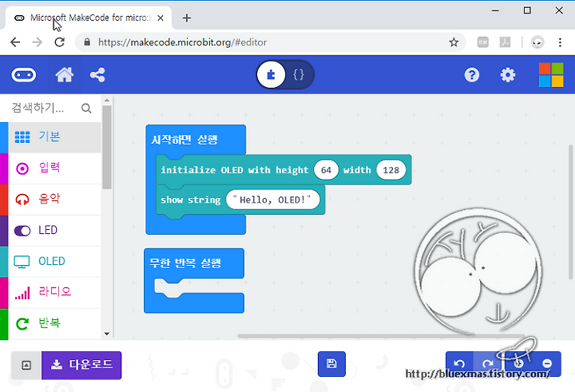Image resolution: width=575 pixels, height=392 pixels.
Task: Open the browser profile avatar
Action: pyautogui.click(x=537, y=42)
